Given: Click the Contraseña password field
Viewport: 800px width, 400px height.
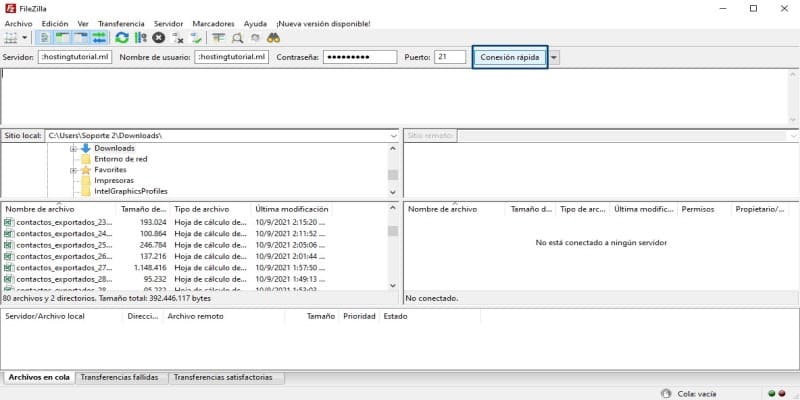Looking at the screenshot, I should 360,57.
